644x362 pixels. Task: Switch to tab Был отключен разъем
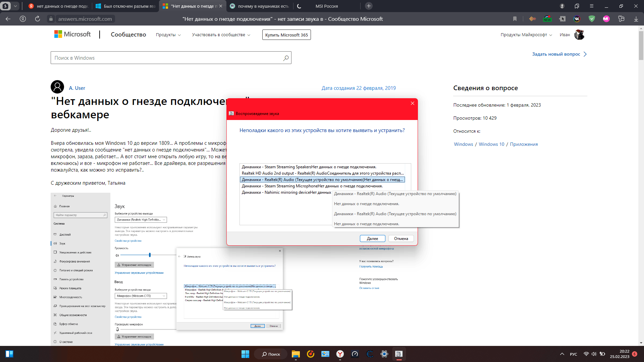[x=125, y=6]
